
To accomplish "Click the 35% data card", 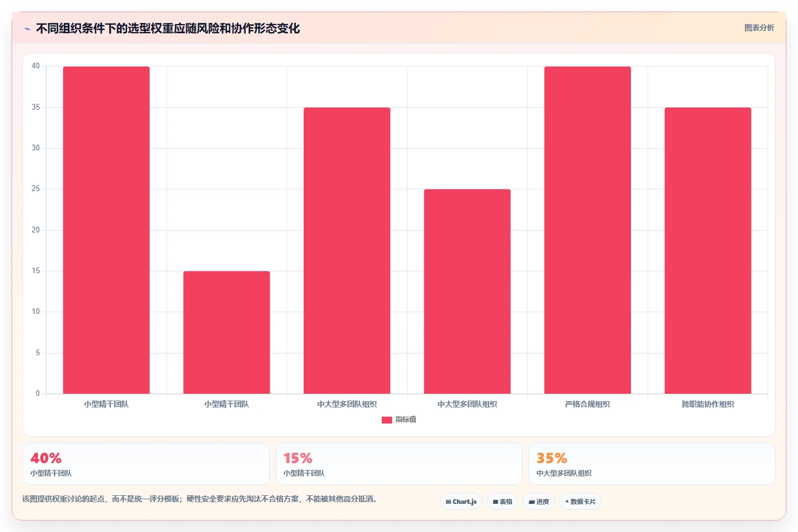I will (x=652, y=464).
